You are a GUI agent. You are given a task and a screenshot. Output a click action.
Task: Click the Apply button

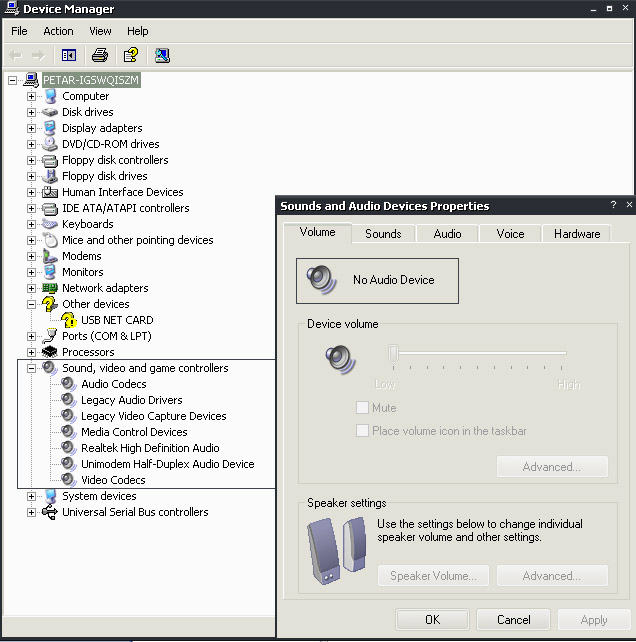594,619
